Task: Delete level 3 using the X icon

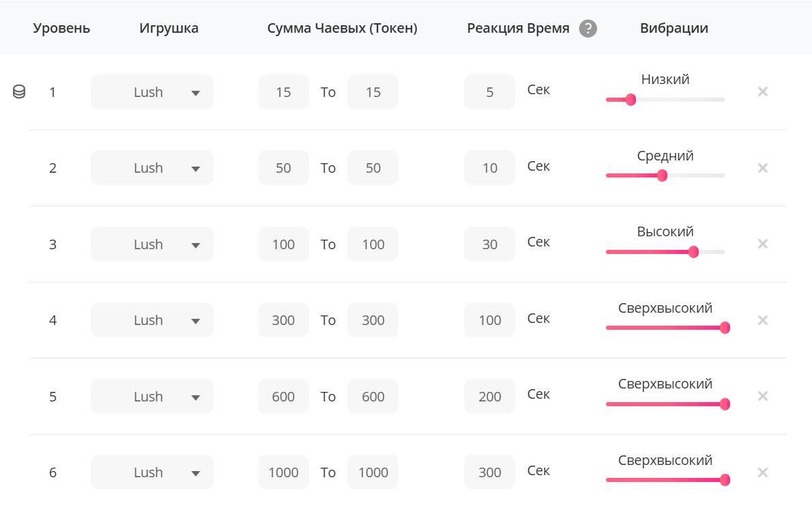Action: [763, 244]
